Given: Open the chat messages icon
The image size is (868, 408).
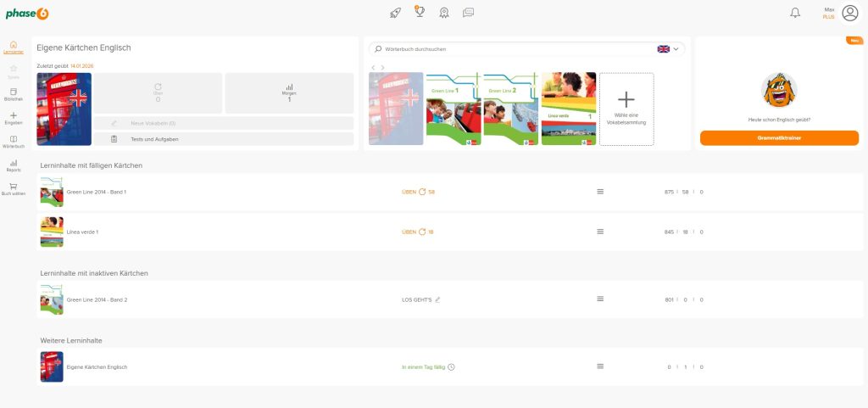Looking at the screenshot, I should point(468,13).
